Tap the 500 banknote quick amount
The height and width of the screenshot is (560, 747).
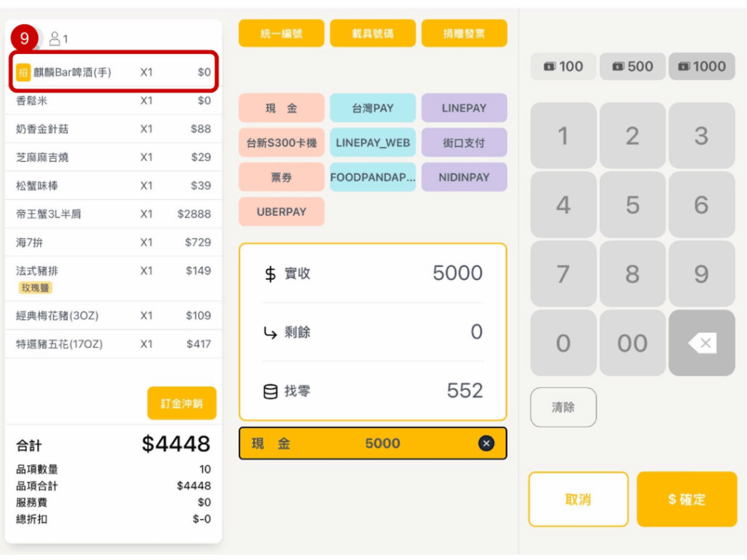[x=632, y=66]
